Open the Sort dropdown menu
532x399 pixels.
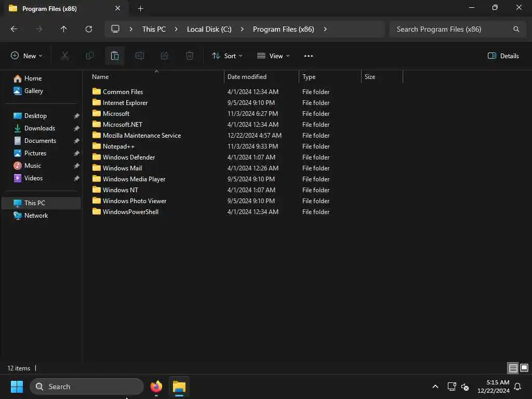pyautogui.click(x=227, y=56)
